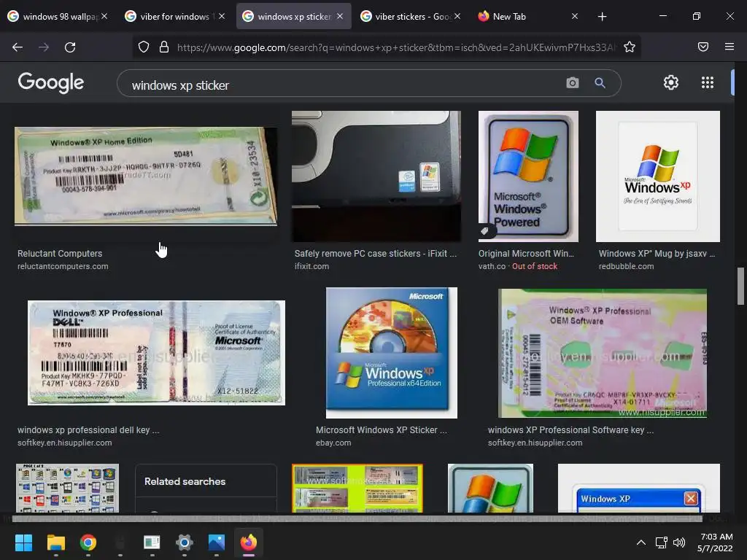Screen dimensions: 747x560
Task: Open a new browser tab
Action: (602, 17)
